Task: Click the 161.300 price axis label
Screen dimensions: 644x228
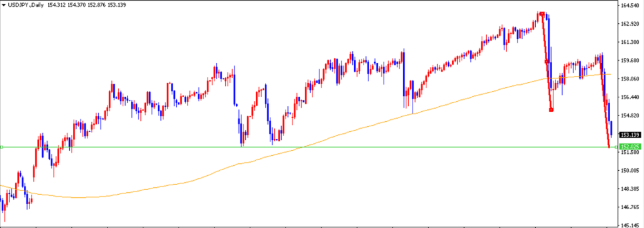Action: (x=631, y=42)
